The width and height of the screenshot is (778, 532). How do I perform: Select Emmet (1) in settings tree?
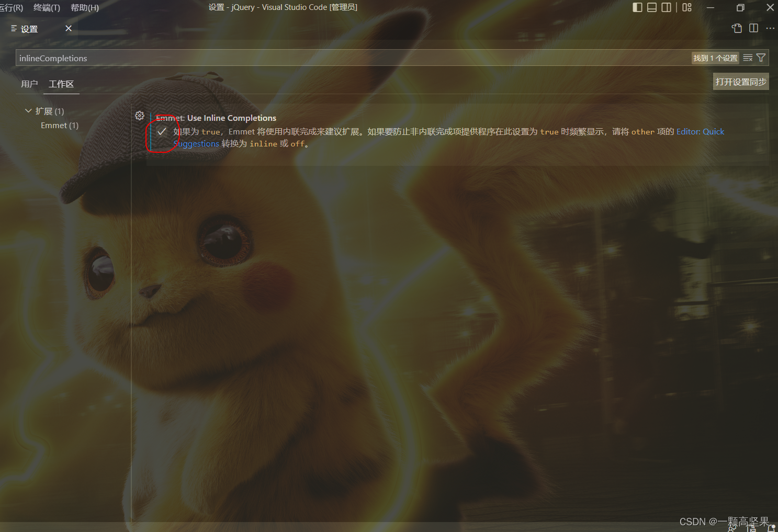point(60,126)
